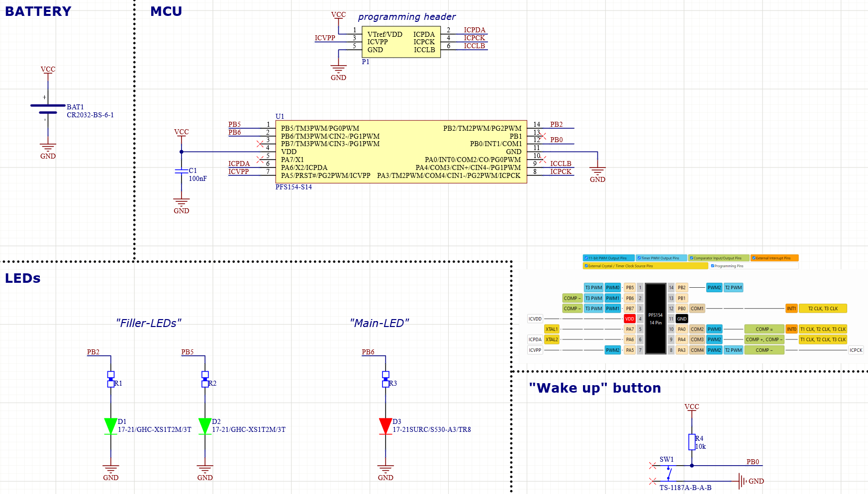Screen dimensions: 868x494
Task: Select resistor R3 symbol
Action: coord(386,379)
